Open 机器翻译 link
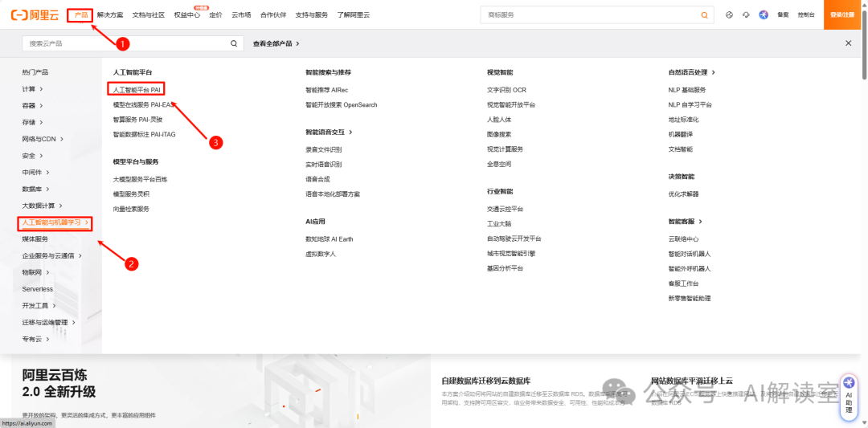The image size is (868, 428). click(681, 134)
